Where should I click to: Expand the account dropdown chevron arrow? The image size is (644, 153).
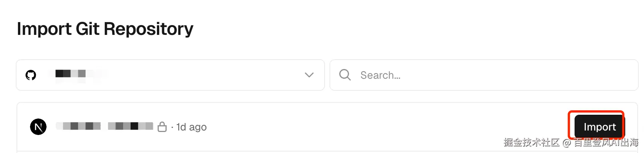[309, 75]
